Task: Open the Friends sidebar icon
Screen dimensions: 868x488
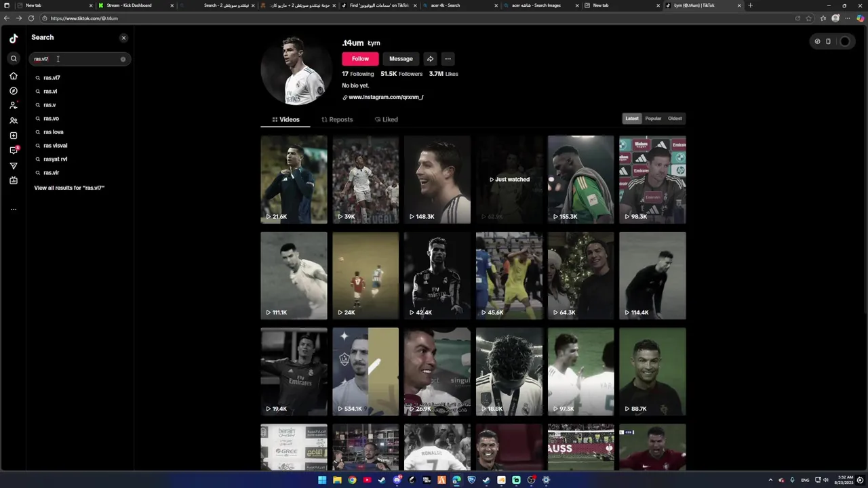Action: (14, 121)
